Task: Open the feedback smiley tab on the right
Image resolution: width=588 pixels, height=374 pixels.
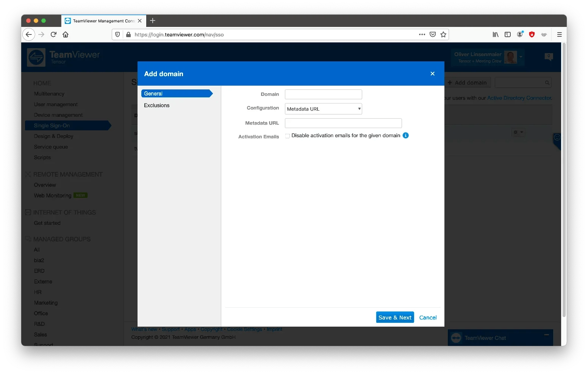Action: point(557,138)
